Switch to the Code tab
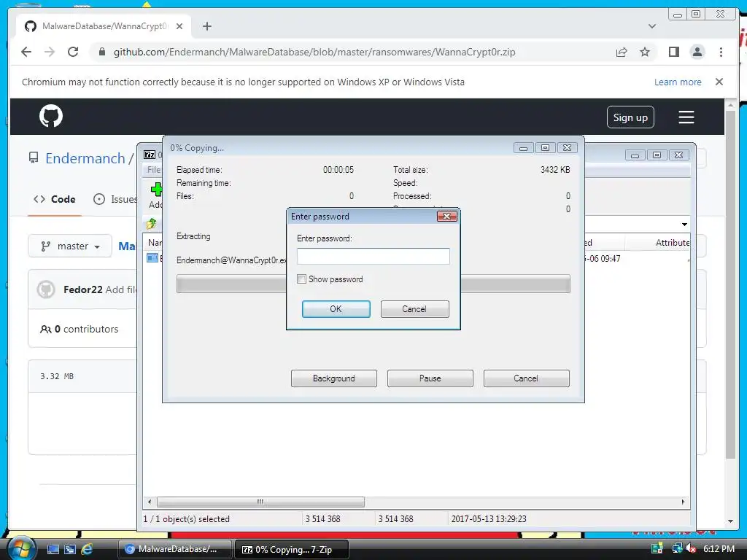This screenshot has width=747, height=560. point(54,199)
